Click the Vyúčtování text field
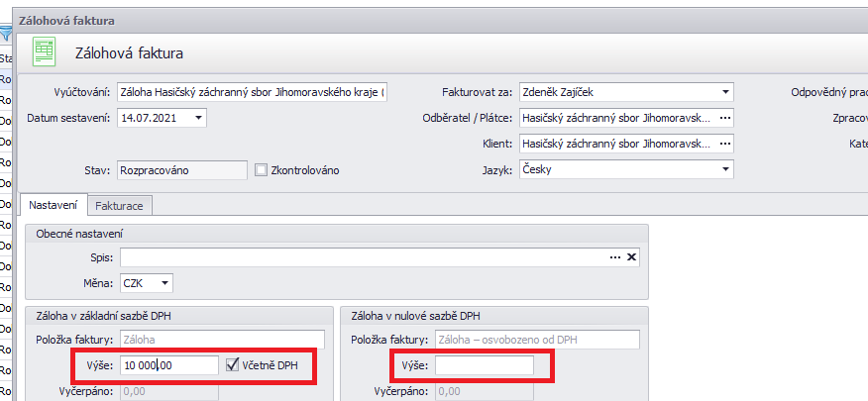The height and width of the screenshot is (401, 868). pyautogui.click(x=252, y=92)
